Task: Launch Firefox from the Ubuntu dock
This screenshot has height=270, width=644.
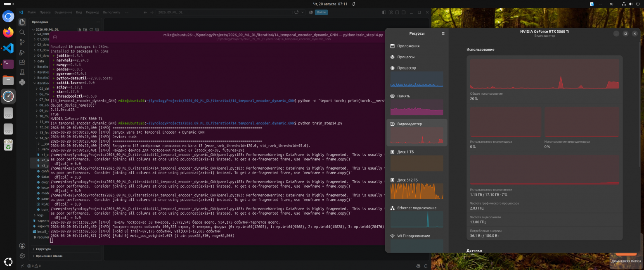Action: [x=8, y=32]
